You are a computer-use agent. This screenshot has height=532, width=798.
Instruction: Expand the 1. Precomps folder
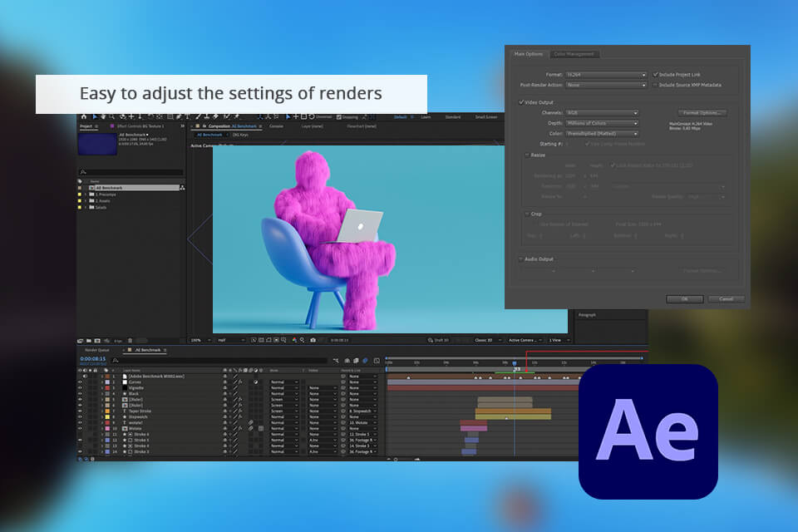(86, 195)
